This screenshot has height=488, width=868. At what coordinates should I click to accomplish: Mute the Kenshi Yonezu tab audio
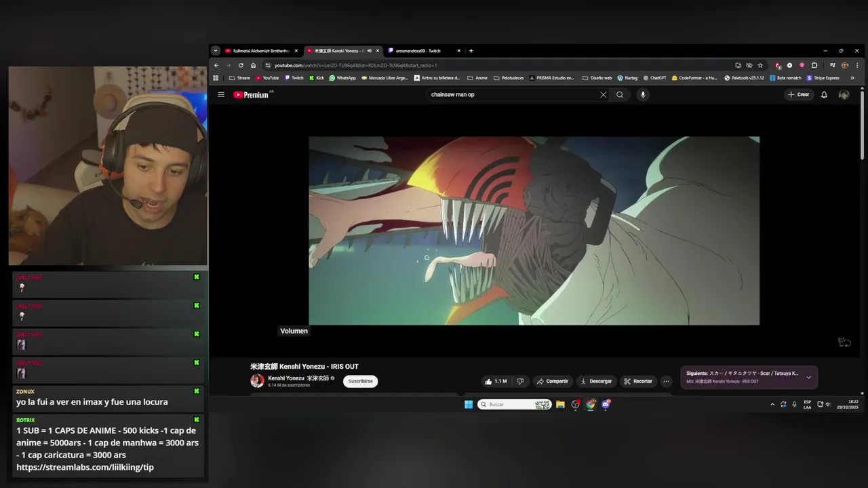[370, 51]
